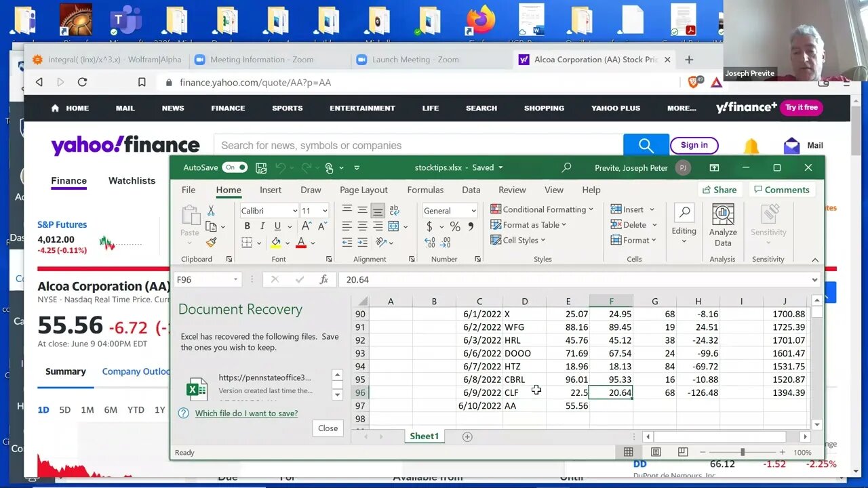Switch to the Draw ribbon tab
868x488 pixels.
[x=311, y=190]
